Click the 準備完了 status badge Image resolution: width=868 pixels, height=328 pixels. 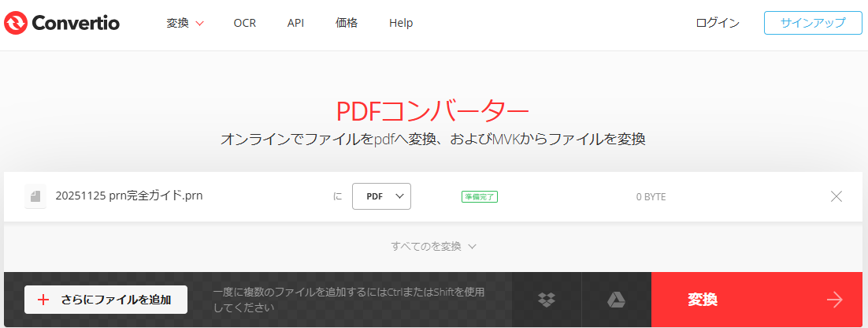pyautogui.click(x=480, y=196)
